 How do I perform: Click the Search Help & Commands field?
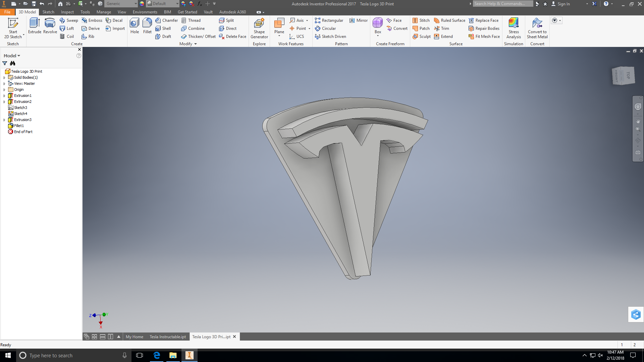[502, 4]
